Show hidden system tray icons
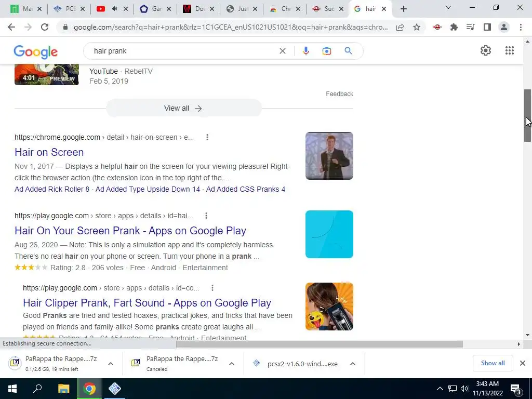 point(440,389)
